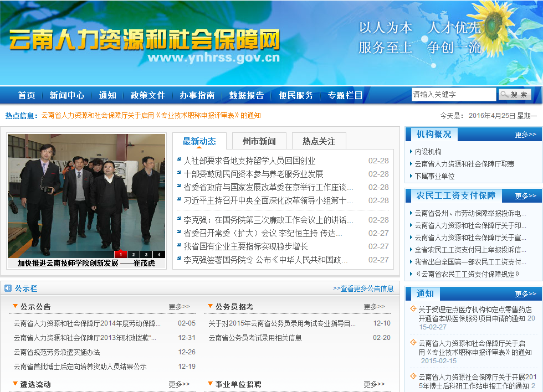
Task: Open news 十部委鼓励民间资本参与养老服务业发展
Action: [253, 174]
